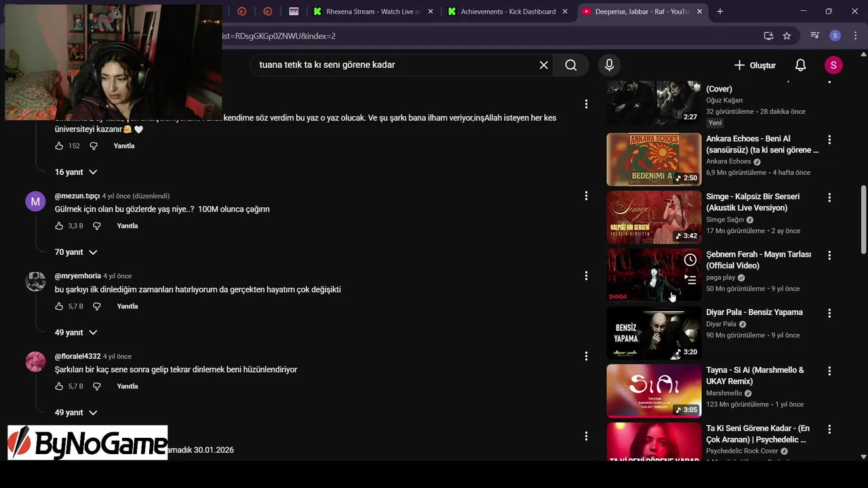Open more options for Diyar Pala video
Image resolution: width=868 pixels, height=488 pixels.
[x=829, y=313]
